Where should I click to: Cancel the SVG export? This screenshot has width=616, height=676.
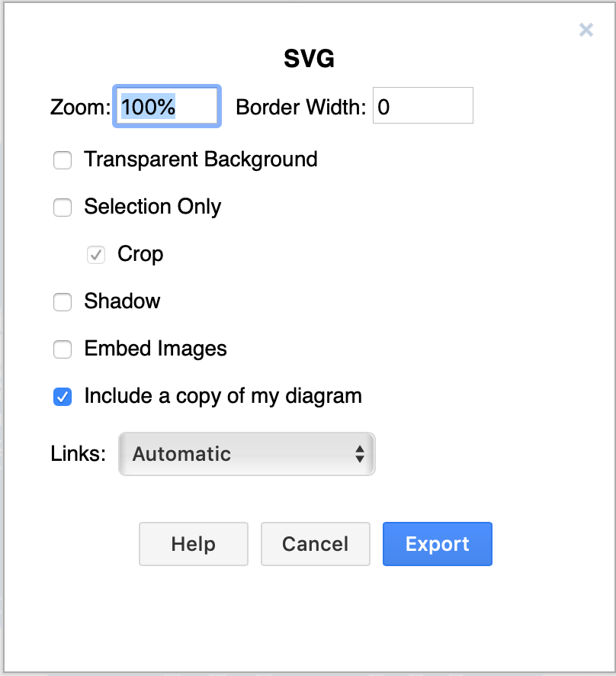click(x=315, y=544)
